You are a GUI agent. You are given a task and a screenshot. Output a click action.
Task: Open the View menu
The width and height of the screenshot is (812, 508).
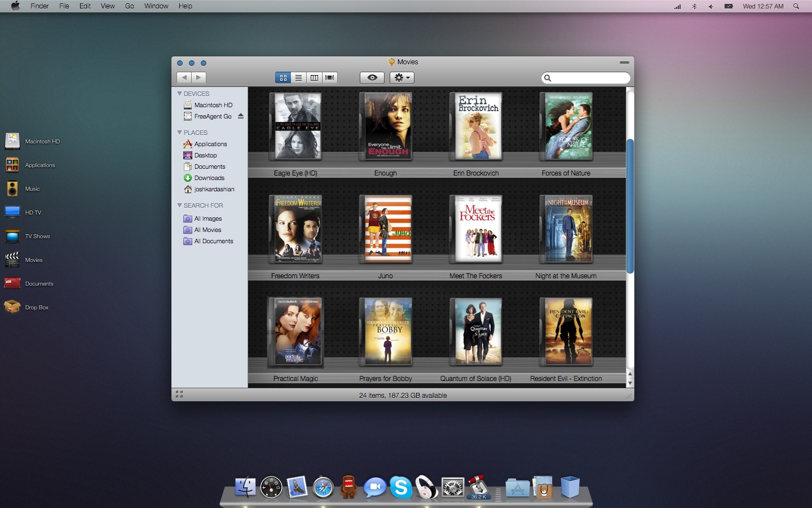coord(108,6)
